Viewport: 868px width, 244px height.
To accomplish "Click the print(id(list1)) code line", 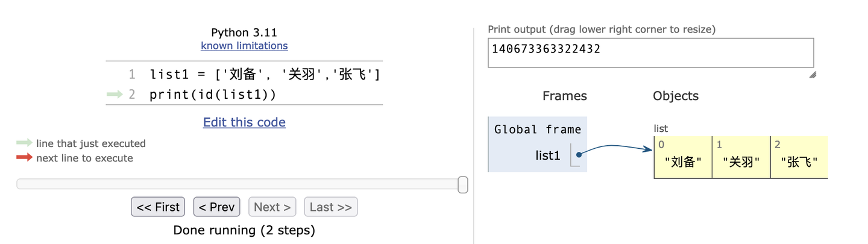I will (x=212, y=95).
